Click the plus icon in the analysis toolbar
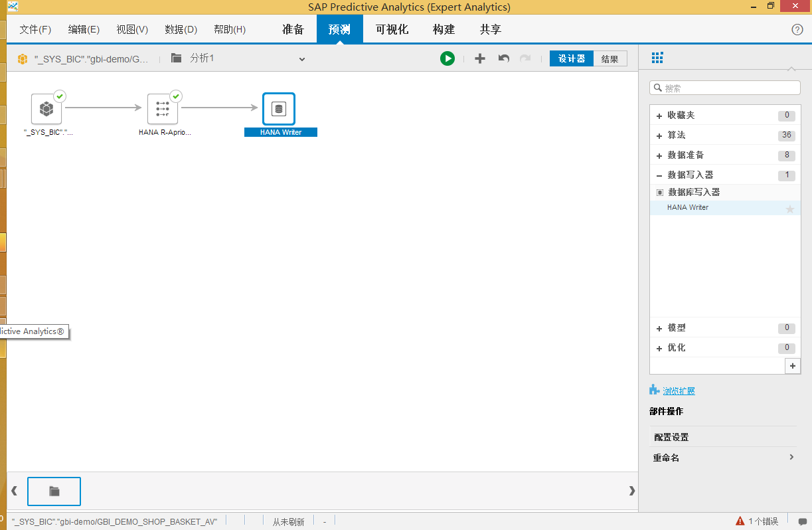 (480, 58)
